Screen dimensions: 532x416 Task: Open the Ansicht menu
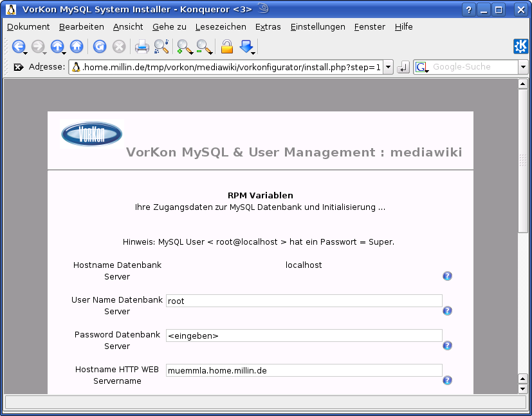click(x=128, y=27)
